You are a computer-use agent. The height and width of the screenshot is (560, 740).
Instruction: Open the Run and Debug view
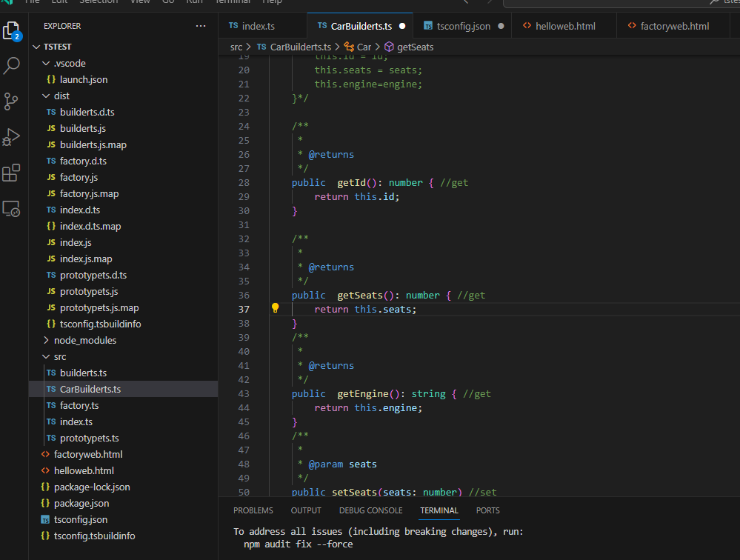(12, 137)
